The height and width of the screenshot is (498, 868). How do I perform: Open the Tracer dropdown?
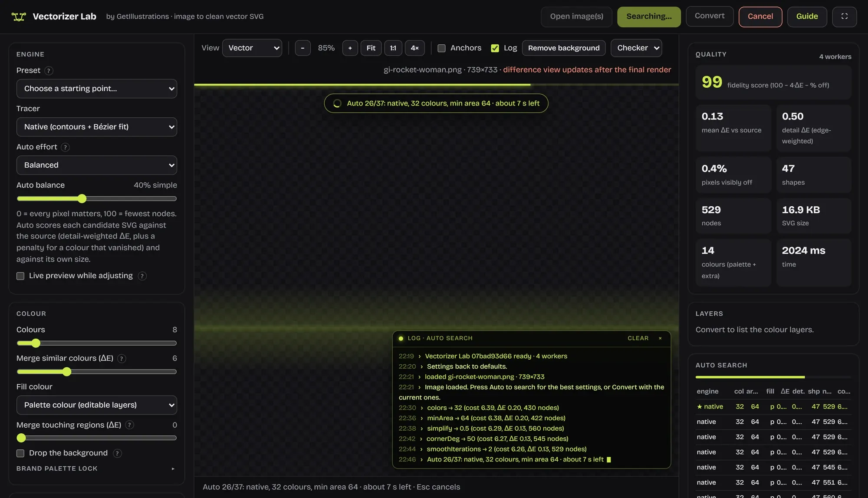(x=97, y=127)
